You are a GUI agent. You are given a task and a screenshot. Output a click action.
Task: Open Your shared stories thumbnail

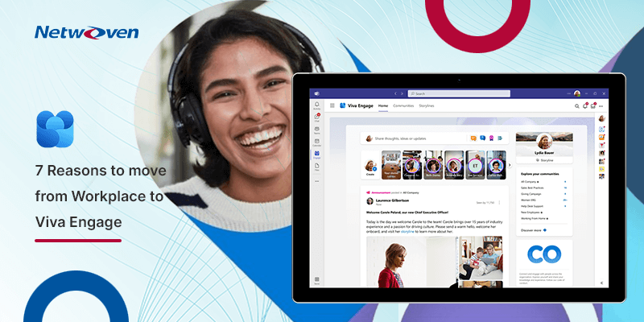(x=391, y=165)
